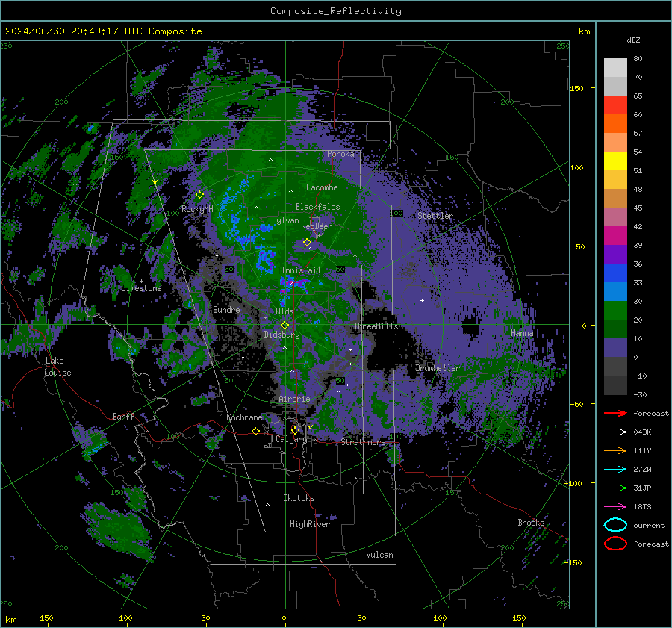Click the asterisk marker above Limestone
This screenshot has width=672, height=628.
141,282
